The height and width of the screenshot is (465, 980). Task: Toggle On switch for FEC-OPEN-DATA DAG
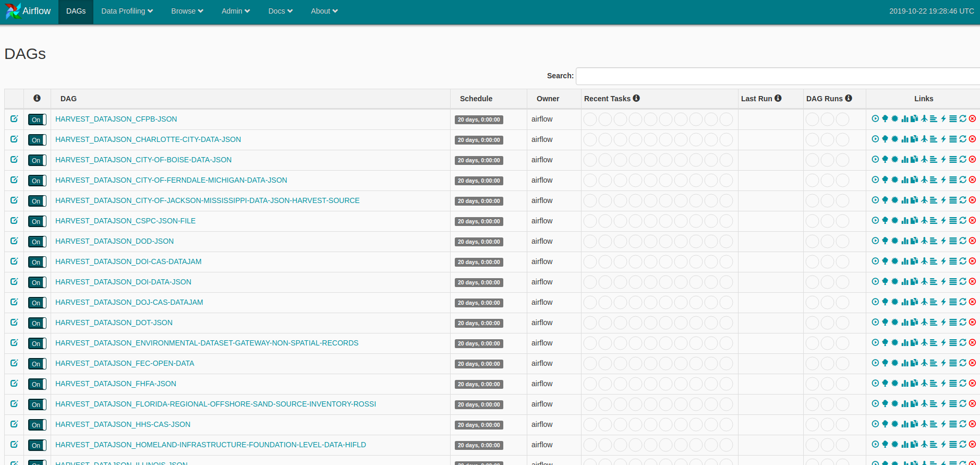pyautogui.click(x=37, y=364)
